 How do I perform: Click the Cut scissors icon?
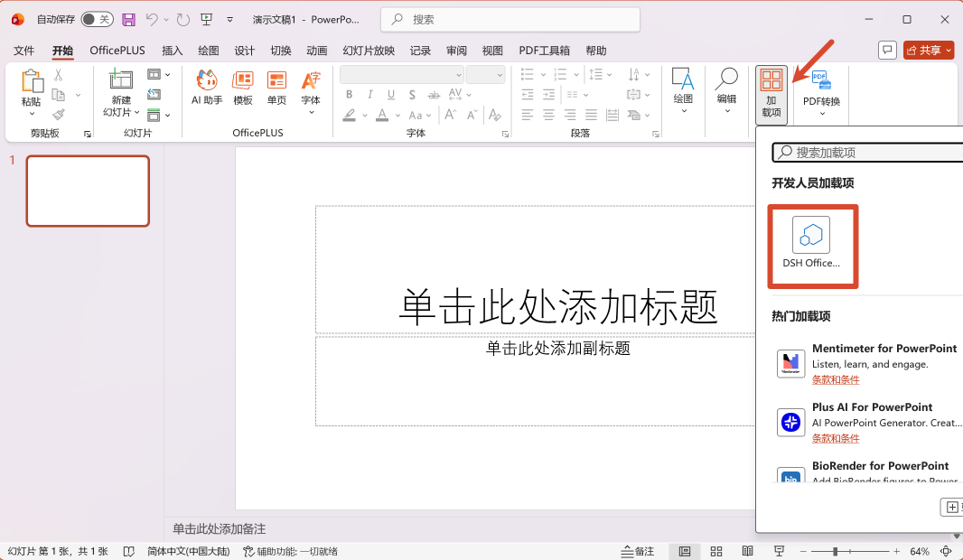point(59,75)
